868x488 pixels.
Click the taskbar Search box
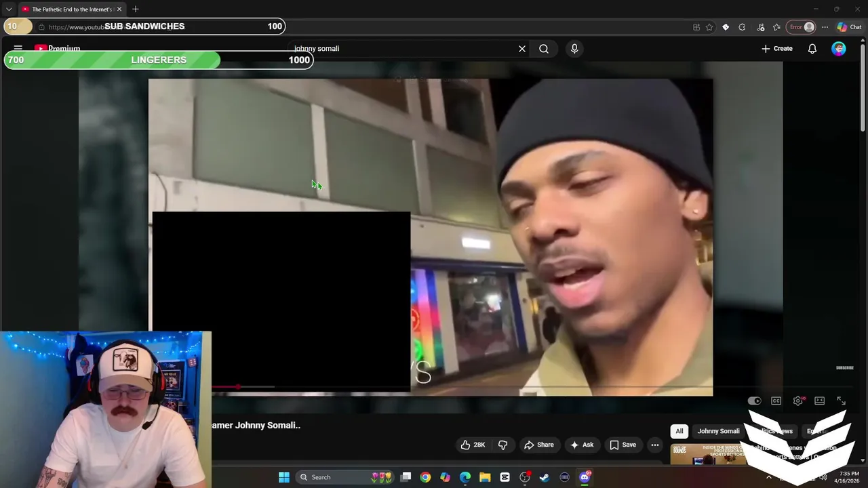click(346, 477)
